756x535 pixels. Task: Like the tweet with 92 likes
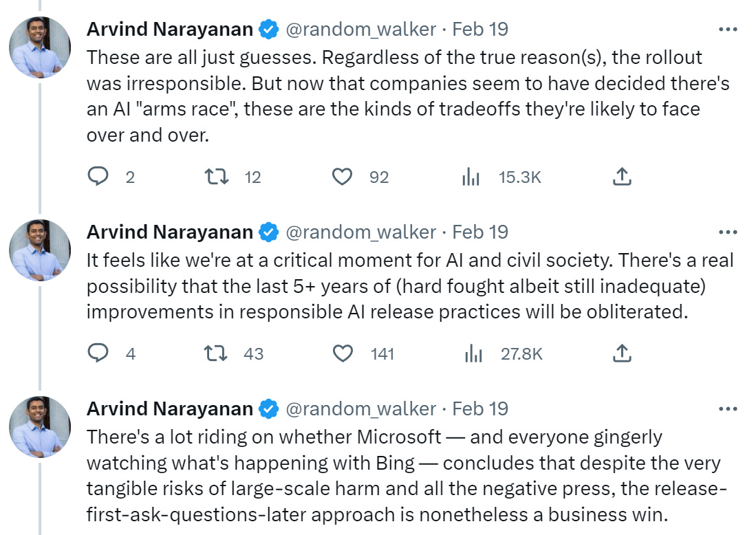click(x=342, y=177)
